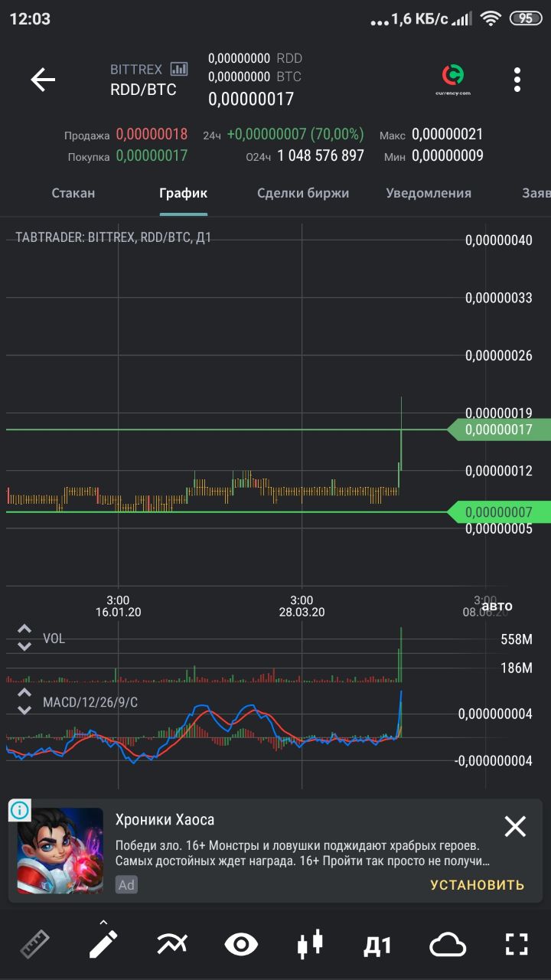The width and height of the screenshot is (551, 980).
Task: Tap the 12:03 status bar clock
Action: coord(30,19)
